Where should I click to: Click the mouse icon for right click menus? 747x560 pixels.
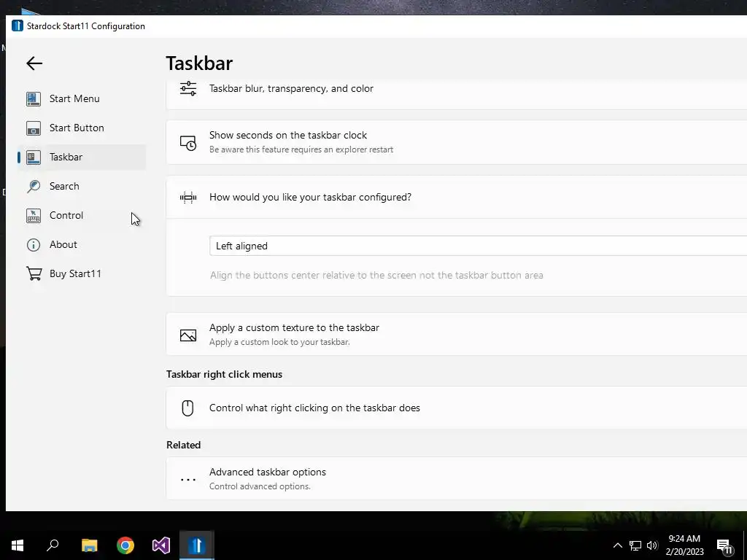[x=187, y=408]
